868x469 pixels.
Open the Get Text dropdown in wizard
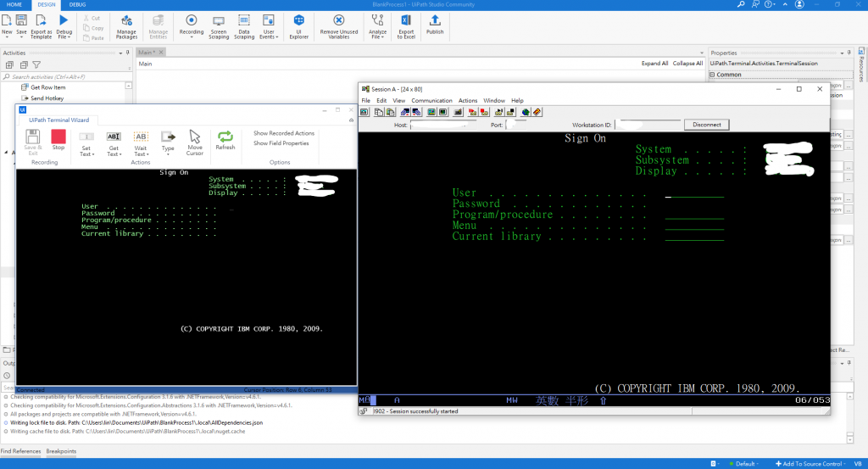(120, 154)
